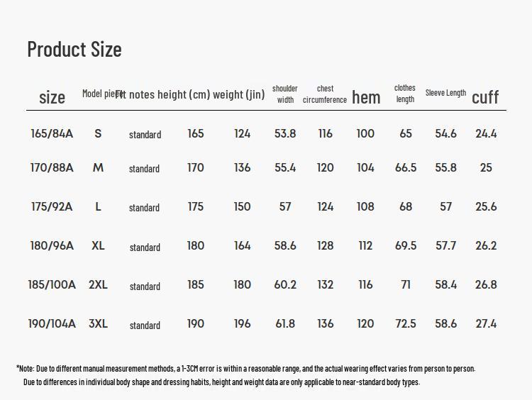Click the 'chest circumference' column header
Image resolution: width=532 pixels, height=400 pixels.
tap(325, 94)
